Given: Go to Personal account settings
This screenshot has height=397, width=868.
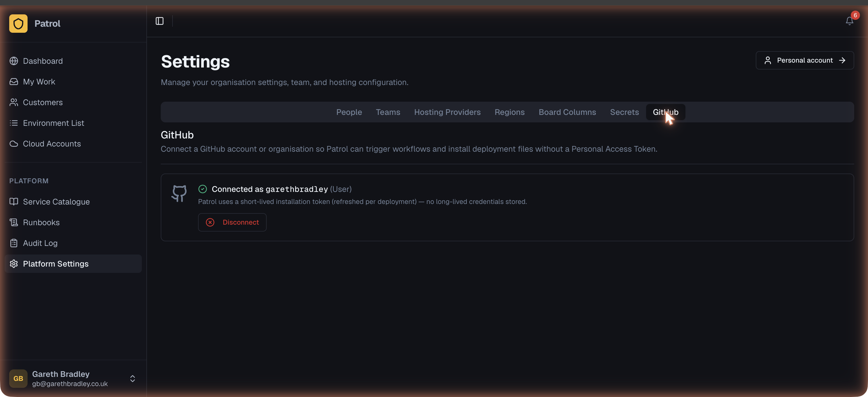Looking at the screenshot, I should click(805, 60).
